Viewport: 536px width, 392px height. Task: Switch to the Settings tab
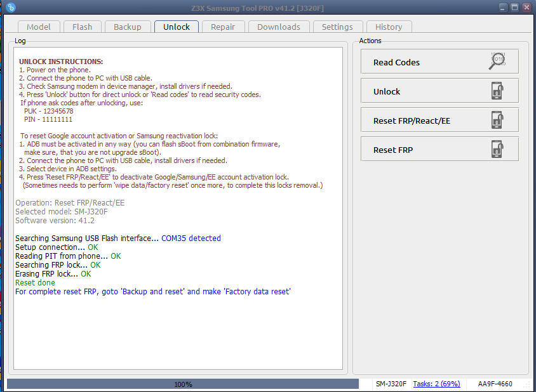[337, 27]
